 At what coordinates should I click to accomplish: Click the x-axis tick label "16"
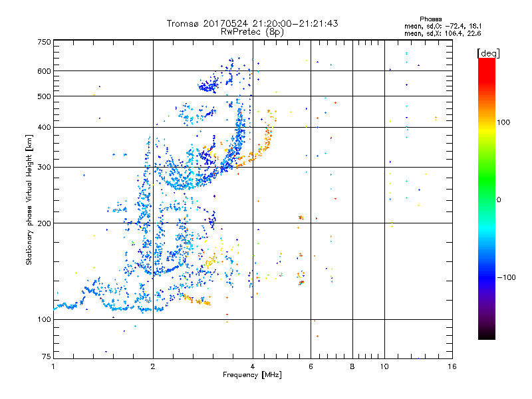pyautogui.click(x=452, y=366)
